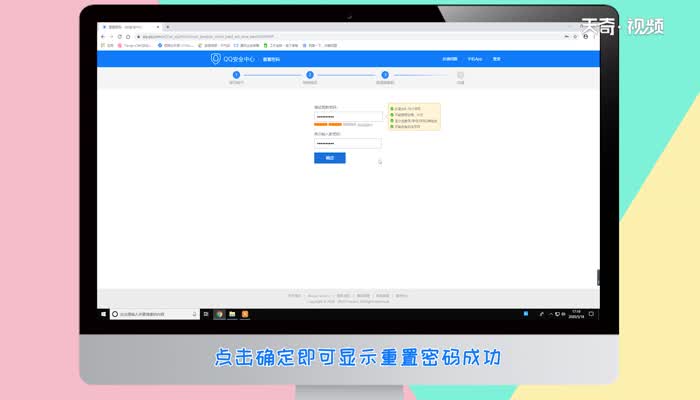Click the first footer link on the page
The image size is (700, 400).
coord(294,296)
